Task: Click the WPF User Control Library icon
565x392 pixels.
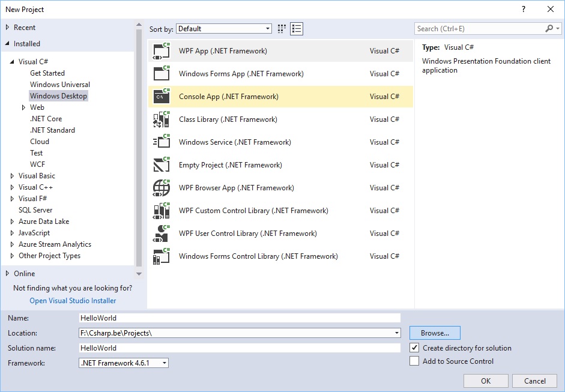Action: [x=162, y=234]
